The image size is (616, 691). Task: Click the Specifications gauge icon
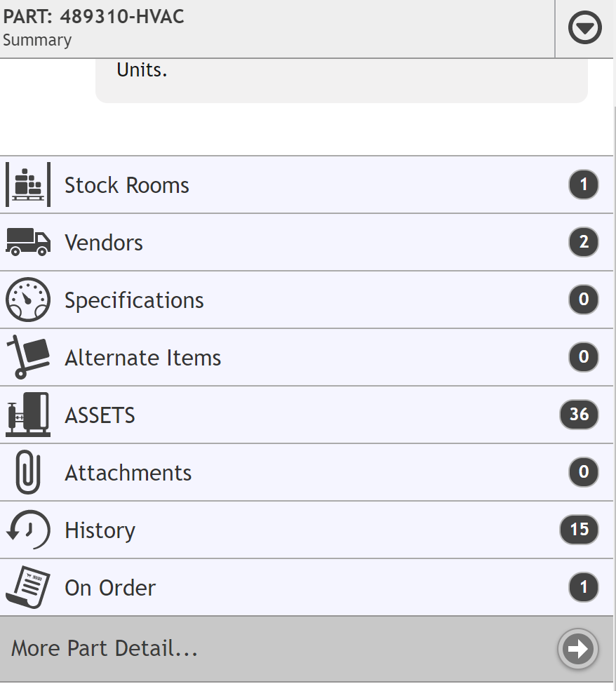click(28, 300)
